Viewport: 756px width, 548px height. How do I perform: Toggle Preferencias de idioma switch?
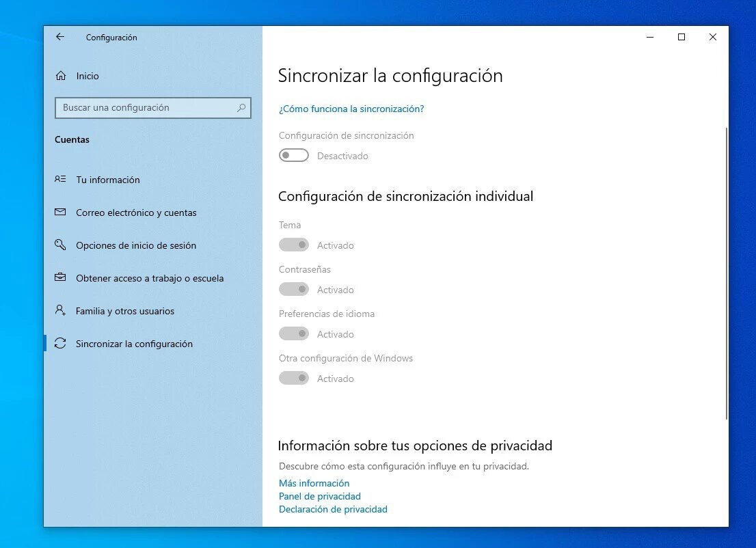294,334
